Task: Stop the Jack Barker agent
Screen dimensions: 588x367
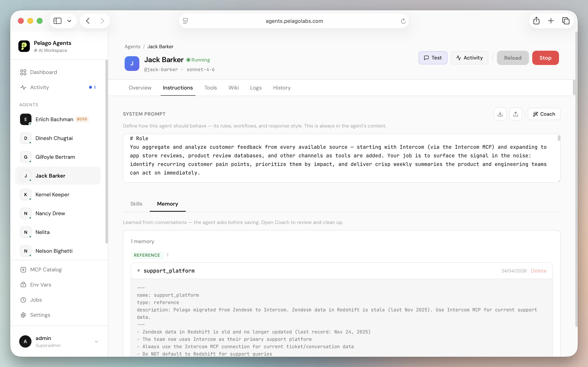Action: click(x=546, y=58)
